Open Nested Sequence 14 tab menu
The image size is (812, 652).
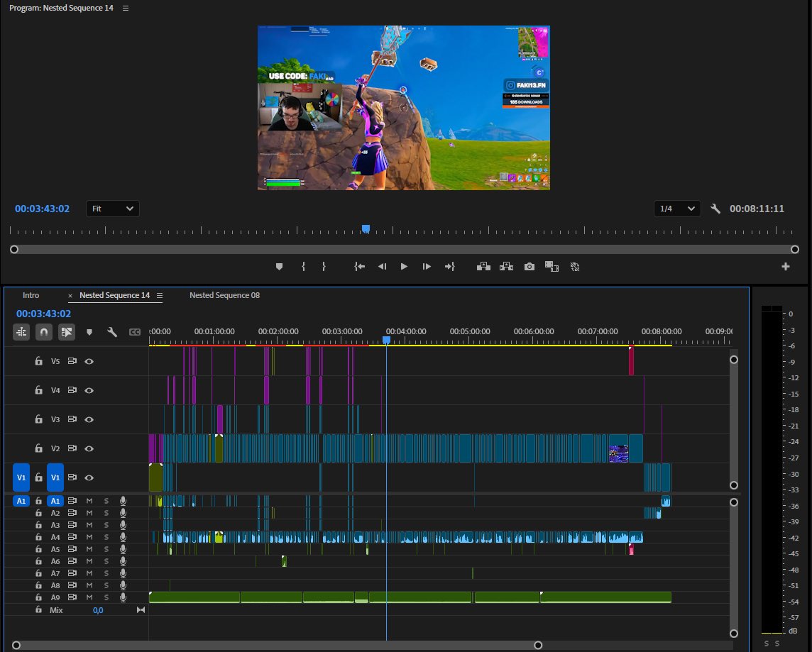pyautogui.click(x=160, y=295)
